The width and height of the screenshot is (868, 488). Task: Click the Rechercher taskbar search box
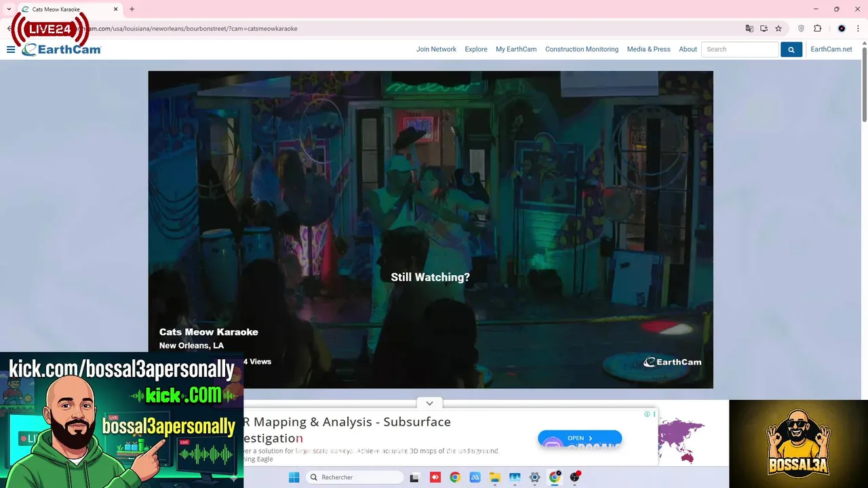[355, 477]
